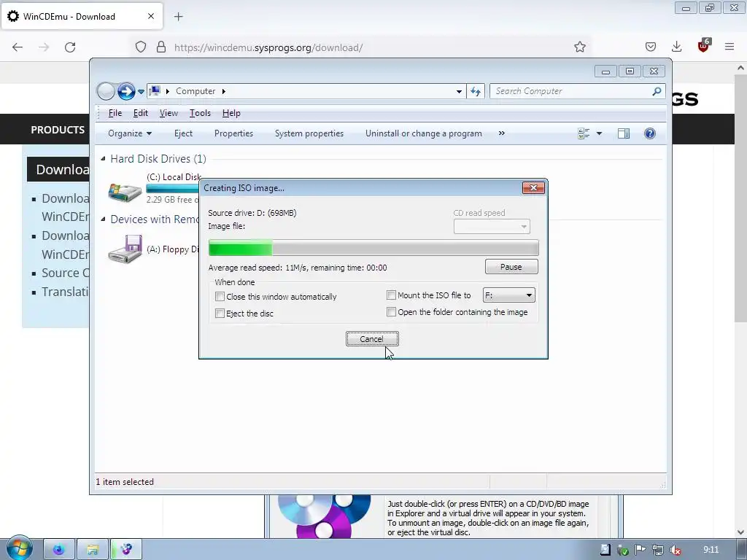Expand the CD read speed combo box
Screen dimensions: 747x560
point(492,227)
